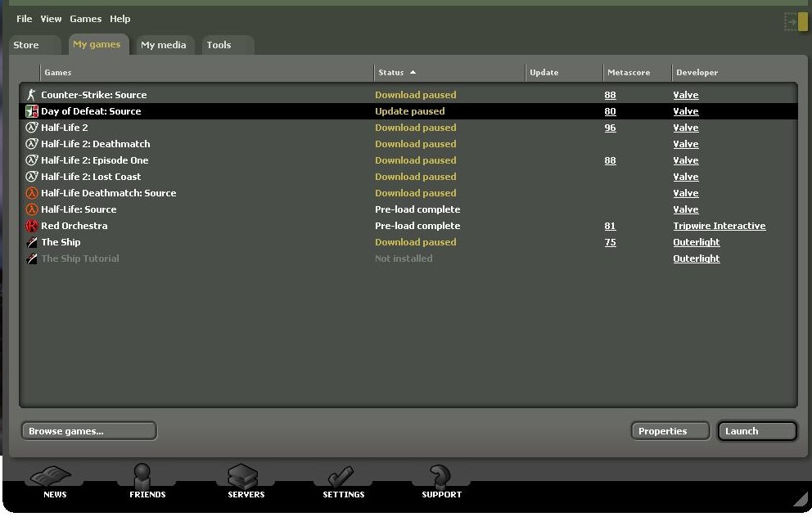The image size is (812, 517).
Task: Click The Ship Tutorial game icon
Action: [32, 258]
